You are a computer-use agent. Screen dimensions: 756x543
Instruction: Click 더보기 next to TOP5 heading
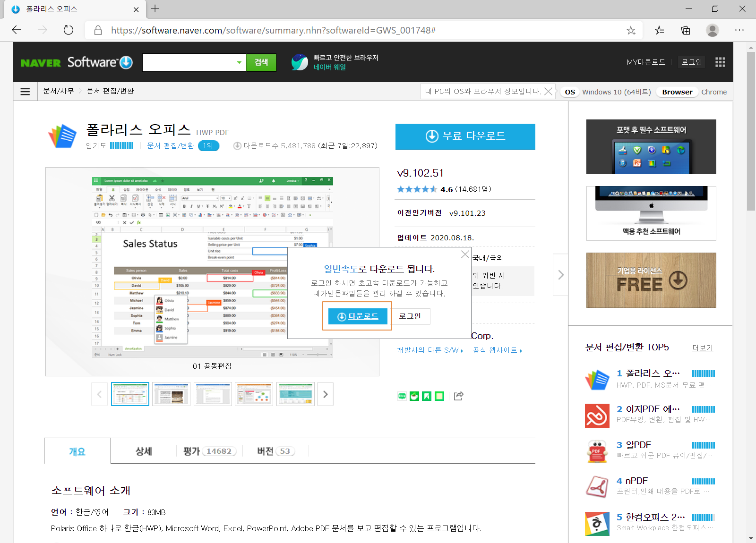coord(703,348)
